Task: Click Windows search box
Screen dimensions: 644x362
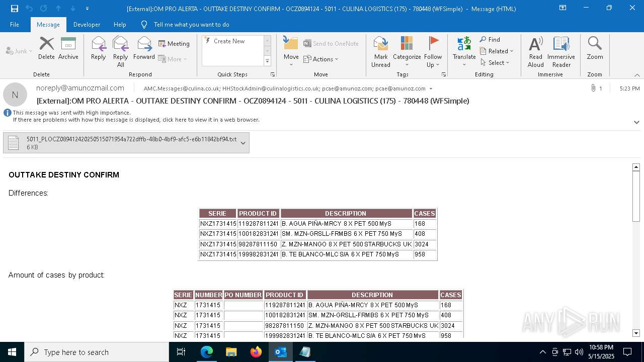Action: pos(97,352)
